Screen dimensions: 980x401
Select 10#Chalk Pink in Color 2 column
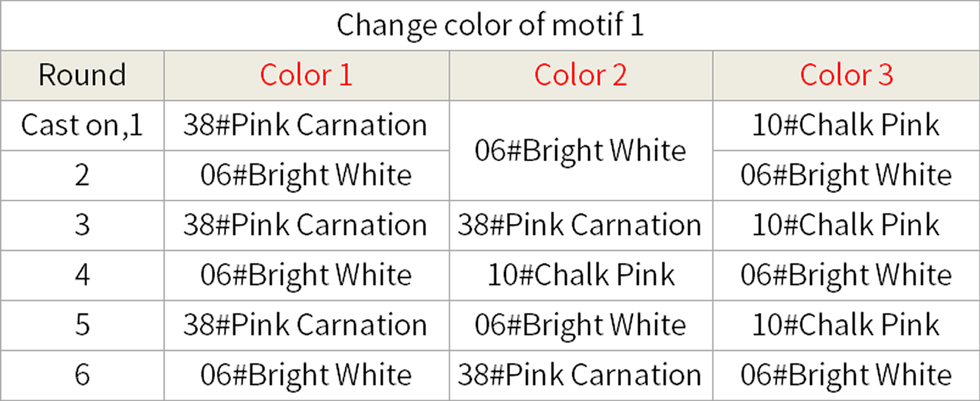pos(581,276)
